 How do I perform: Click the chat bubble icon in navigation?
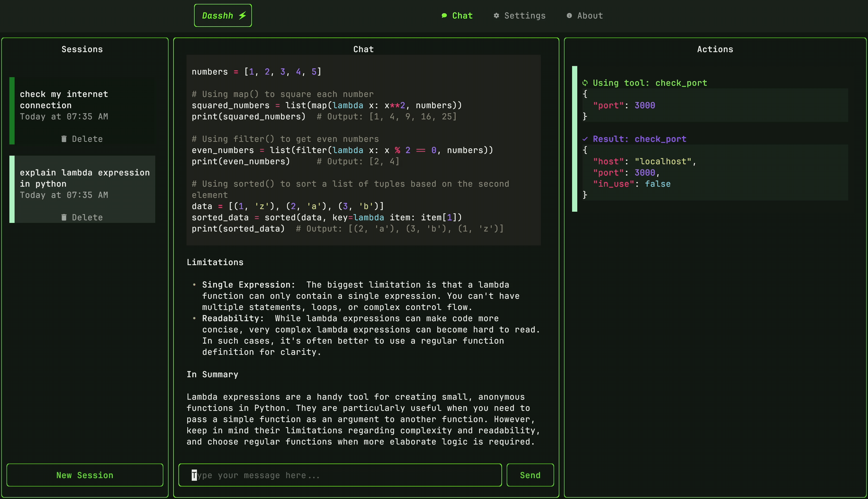tap(444, 15)
